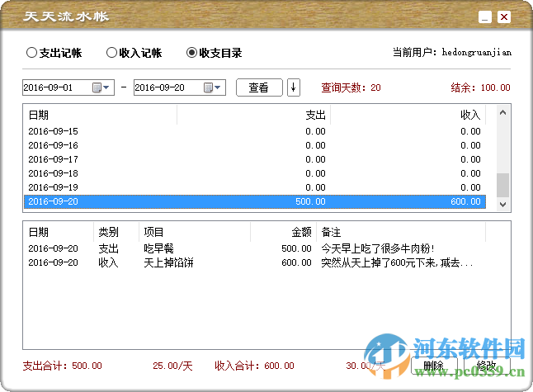Click the 当前用户: hedongruanjian label

coord(452,52)
